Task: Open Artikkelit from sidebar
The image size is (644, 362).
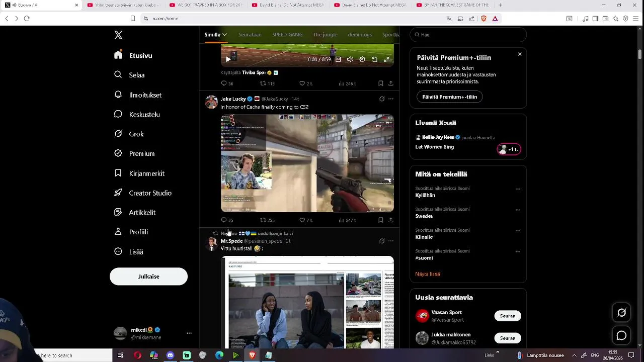Action: 135,212
